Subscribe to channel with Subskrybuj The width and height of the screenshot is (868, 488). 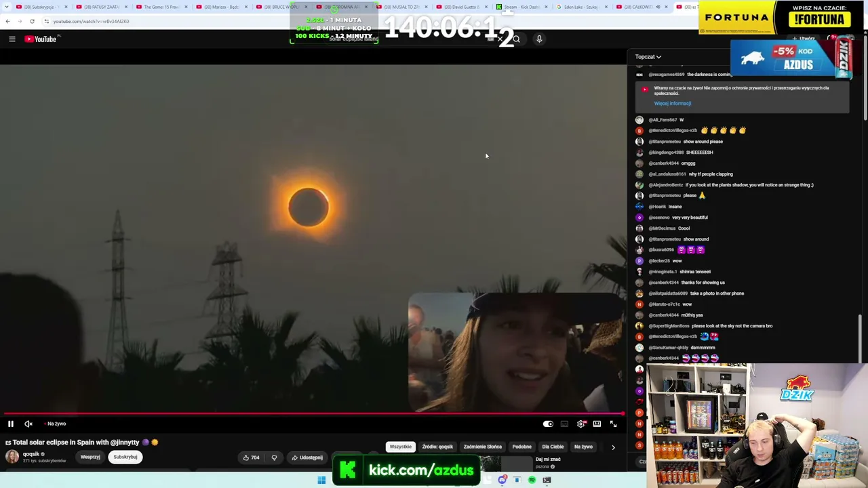[x=125, y=457]
